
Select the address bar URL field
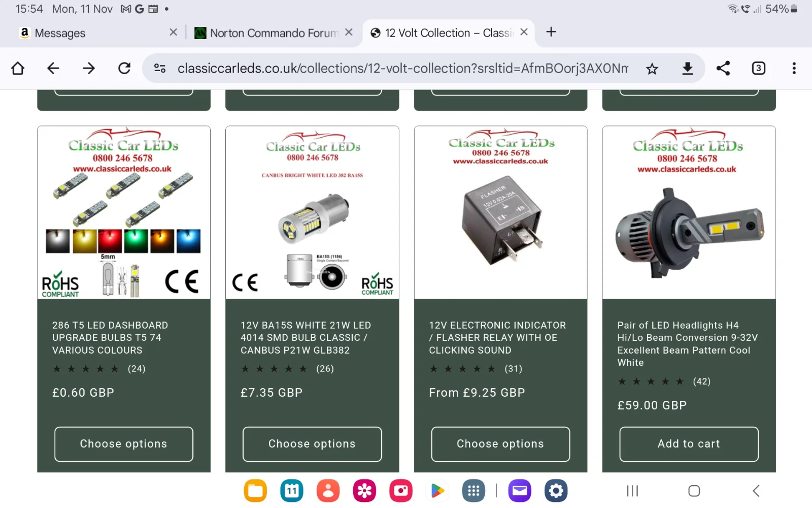pos(403,68)
